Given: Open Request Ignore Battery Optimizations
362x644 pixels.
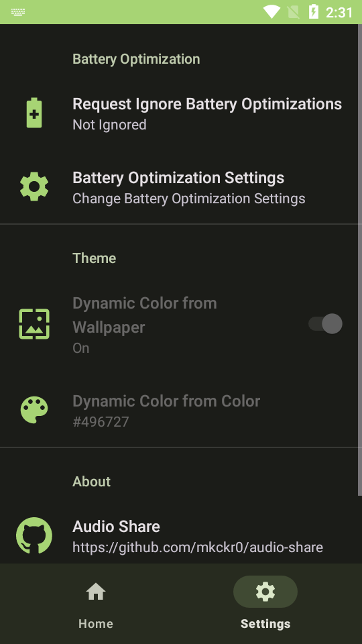Looking at the screenshot, I should pos(181,113).
